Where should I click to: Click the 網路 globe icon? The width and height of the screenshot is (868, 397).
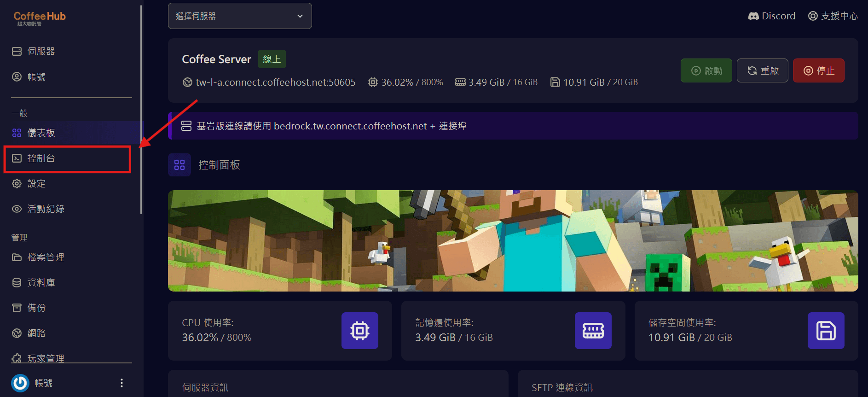pos(17,333)
